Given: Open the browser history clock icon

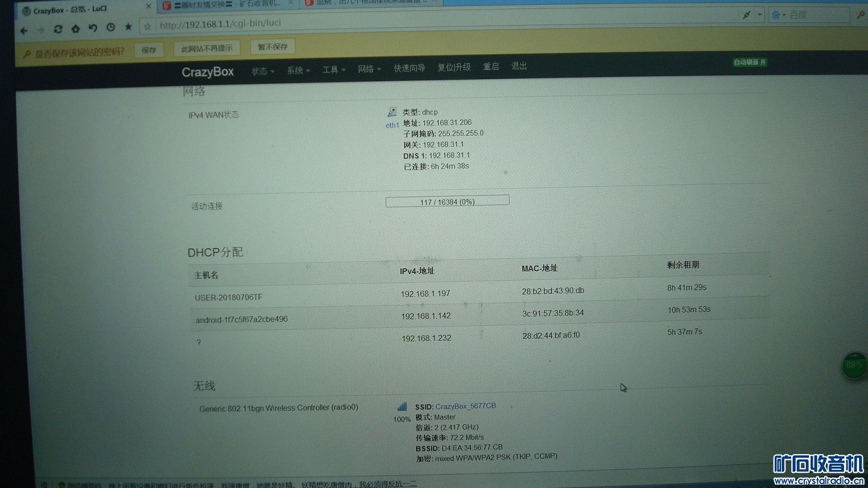Looking at the screenshot, I should 111,27.
